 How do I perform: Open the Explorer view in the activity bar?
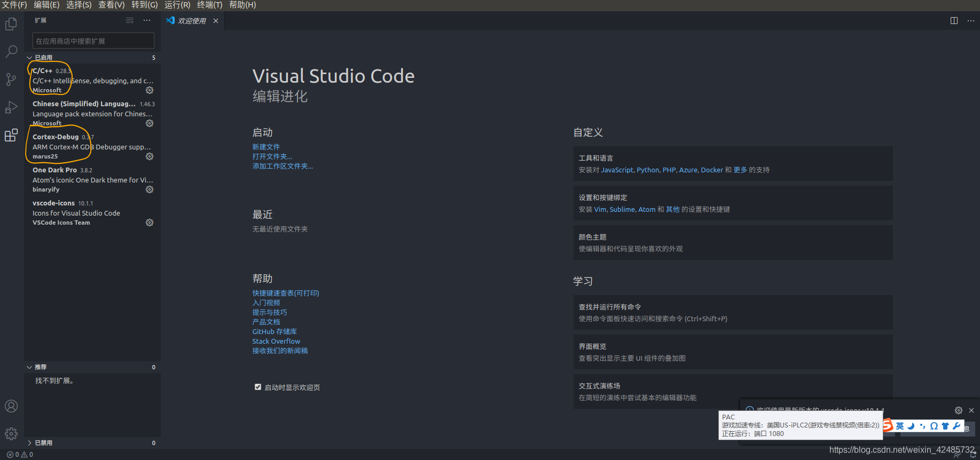[11, 24]
